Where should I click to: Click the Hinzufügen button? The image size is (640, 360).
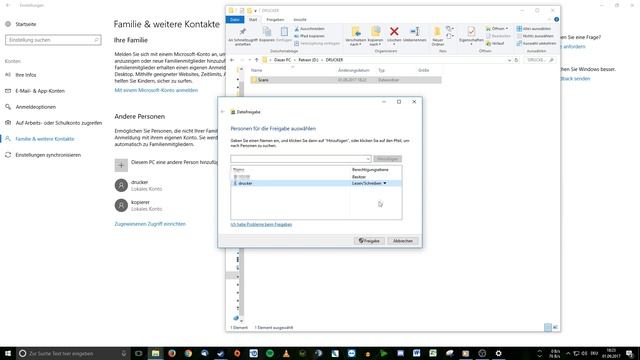pos(387,159)
